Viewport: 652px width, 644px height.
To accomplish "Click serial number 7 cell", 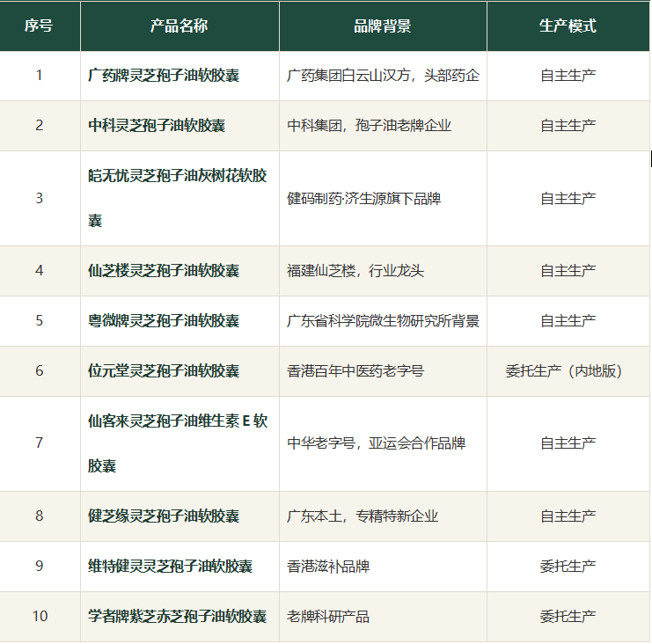I will pyautogui.click(x=39, y=443).
